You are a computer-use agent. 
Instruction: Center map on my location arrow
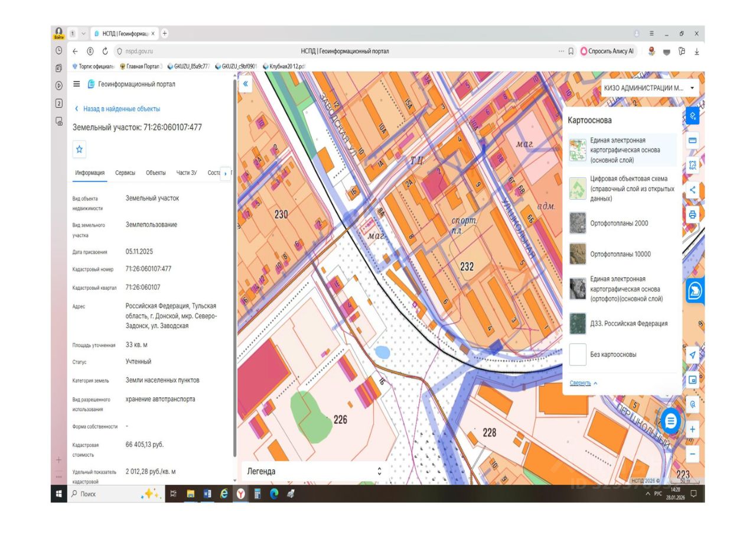click(x=693, y=355)
